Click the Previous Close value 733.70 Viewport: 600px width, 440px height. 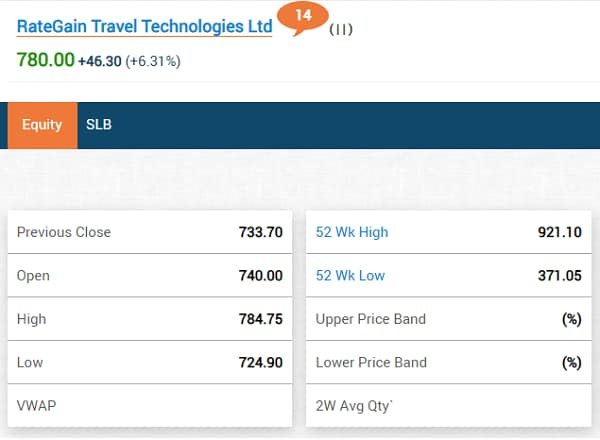click(x=260, y=232)
